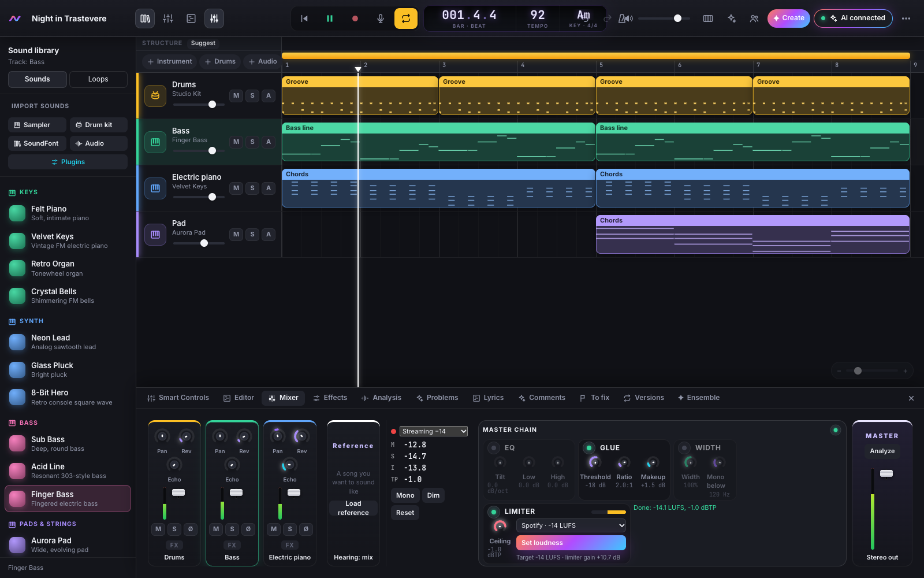Click the metronome icon

[625, 18]
